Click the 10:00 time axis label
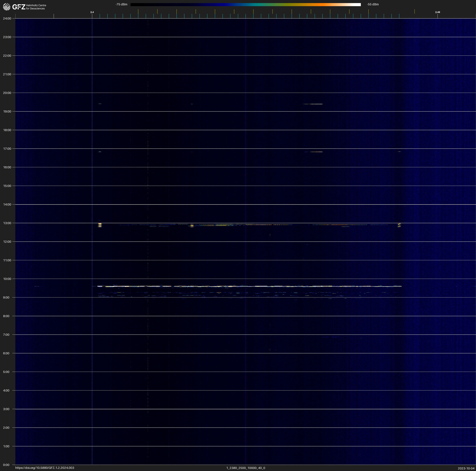Screen dimensions: 476x471 7,279
